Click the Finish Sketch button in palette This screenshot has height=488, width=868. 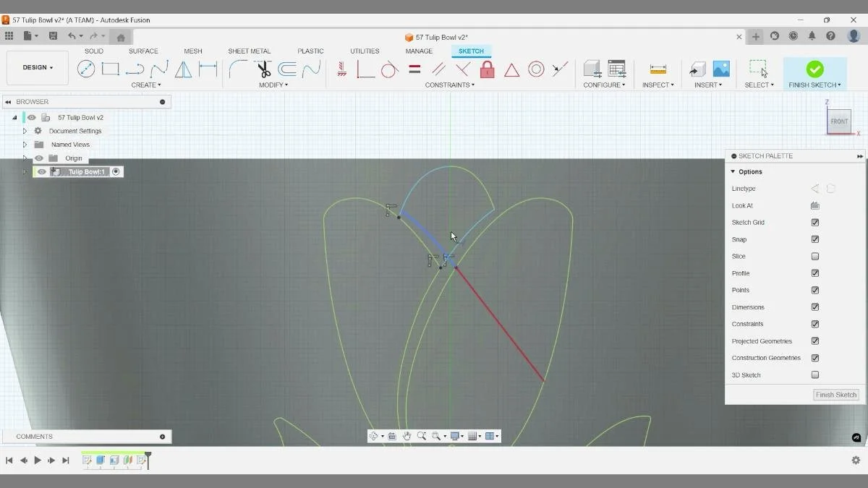tap(835, 395)
